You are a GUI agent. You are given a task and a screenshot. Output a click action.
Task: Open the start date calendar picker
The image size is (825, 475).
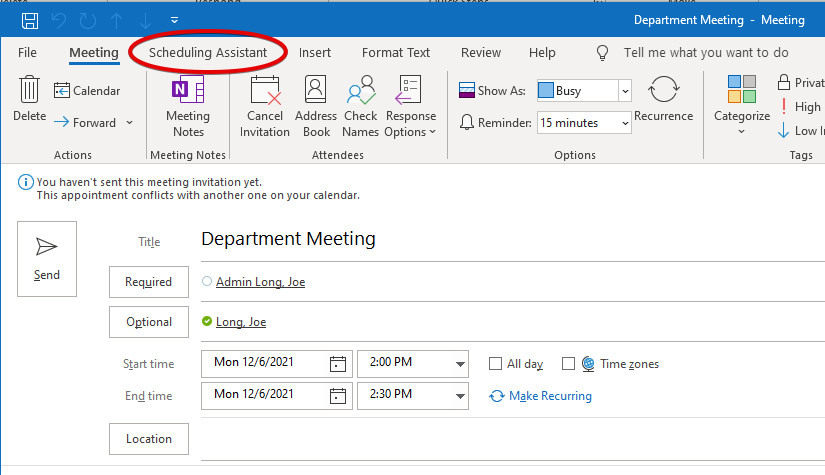coord(338,364)
